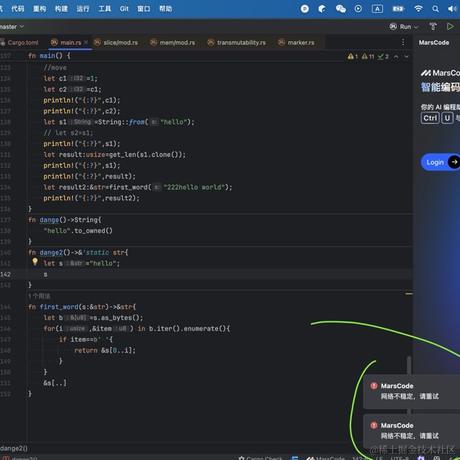Open Spotlight search magnifier icon
Image resolution: width=460 pixels, height=460 pixels.
tap(435, 9)
